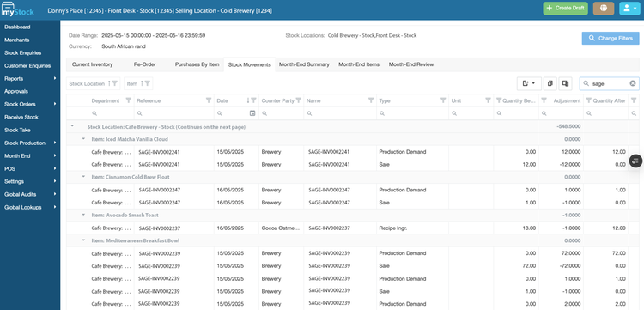Open Approvals in the sidebar
The width and height of the screenshot is (644, 310).
click(x=16, y=91)
